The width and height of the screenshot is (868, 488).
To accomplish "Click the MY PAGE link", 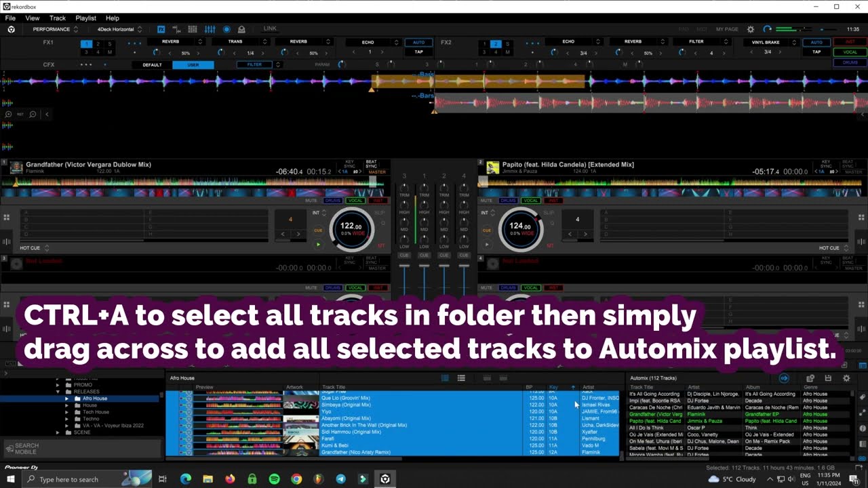I will click(727, 29).
